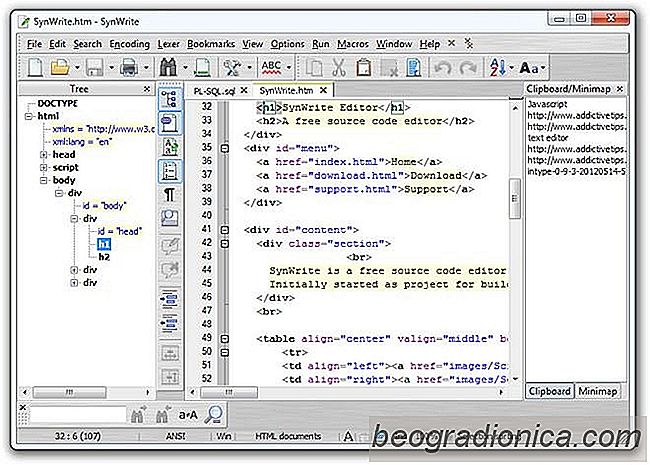Click the Tree panel horizontal scrollbar thumb
The image size is (650, 465).
pyautogui.click(x=69, y=392)
